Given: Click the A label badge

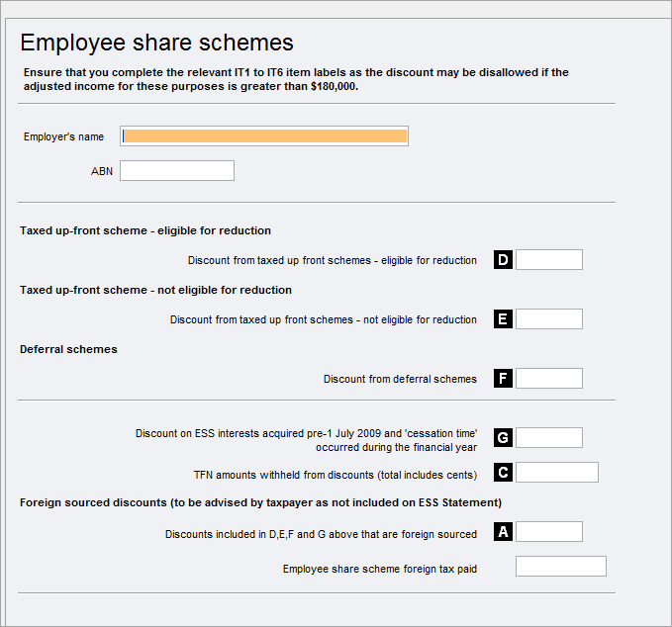Looking at the screenshot, I should click(x=503, y=532).
